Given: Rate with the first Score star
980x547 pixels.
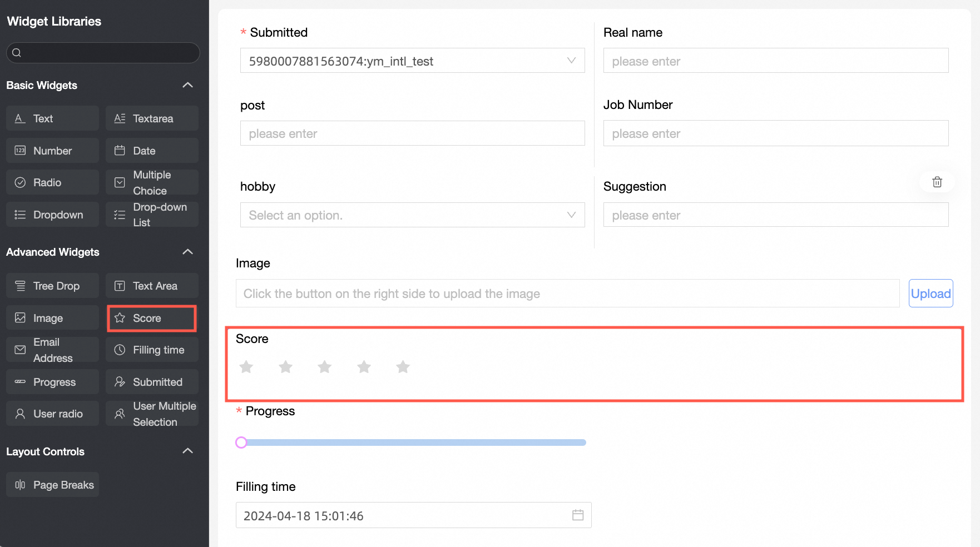Looking at the screenshot, I should [x=246, y=367].
